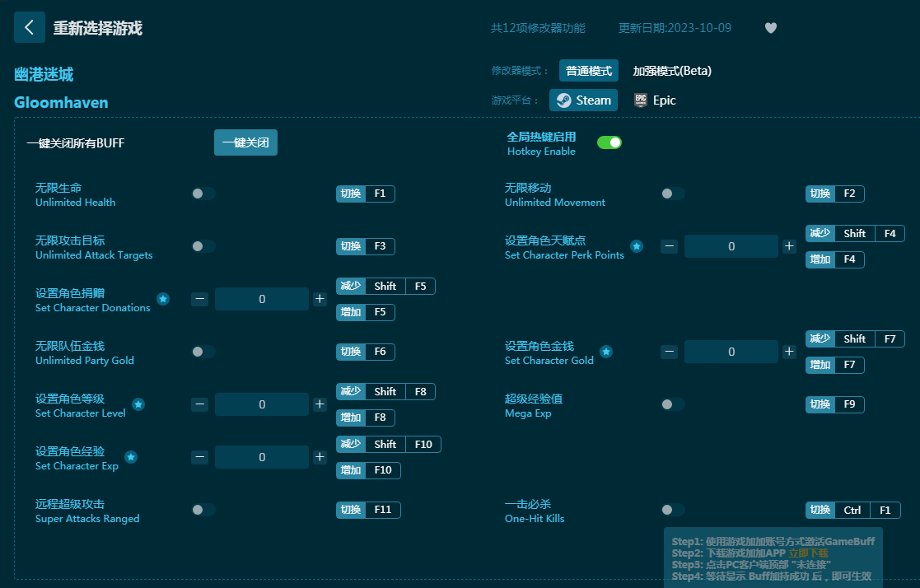Switch to 普通模式 normal mode tab
The height and width of the screenshot is (588, 920).
coord(588,71)
